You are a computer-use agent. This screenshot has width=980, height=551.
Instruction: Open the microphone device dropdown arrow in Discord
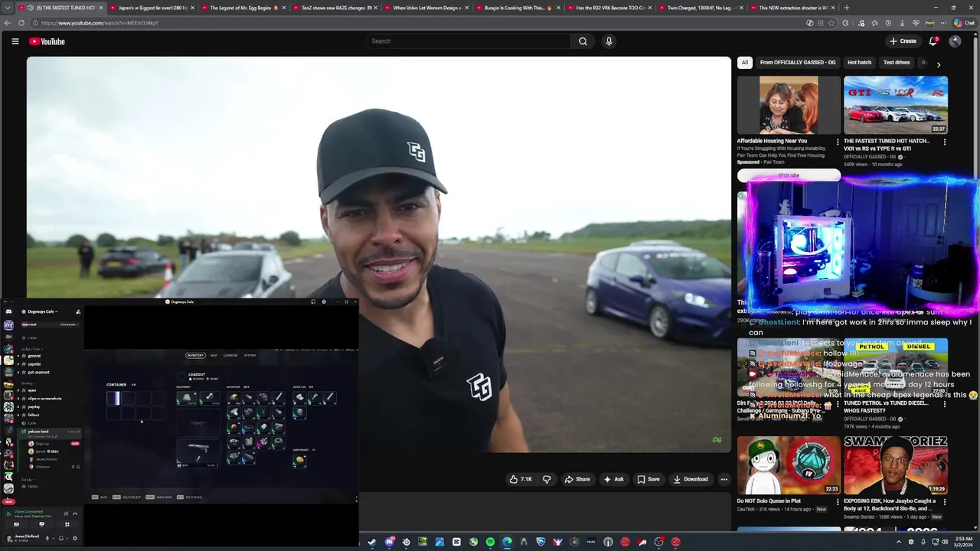54,538
